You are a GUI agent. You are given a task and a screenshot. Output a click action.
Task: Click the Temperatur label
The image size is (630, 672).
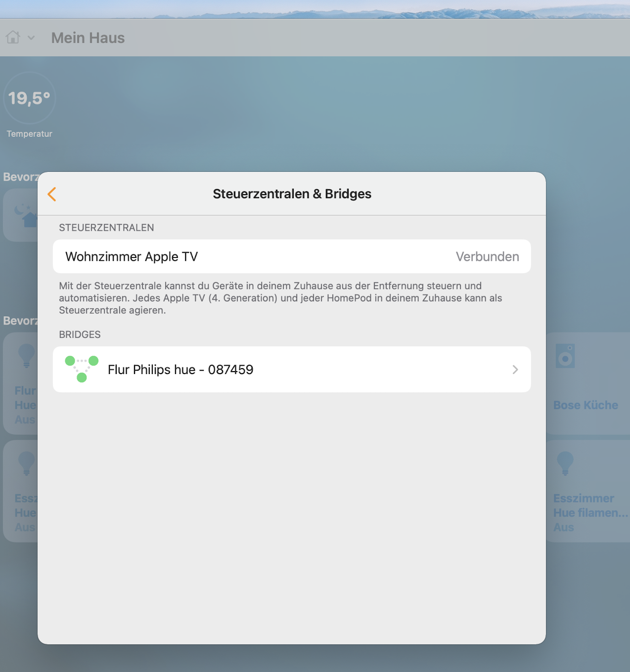pos(30,134)
